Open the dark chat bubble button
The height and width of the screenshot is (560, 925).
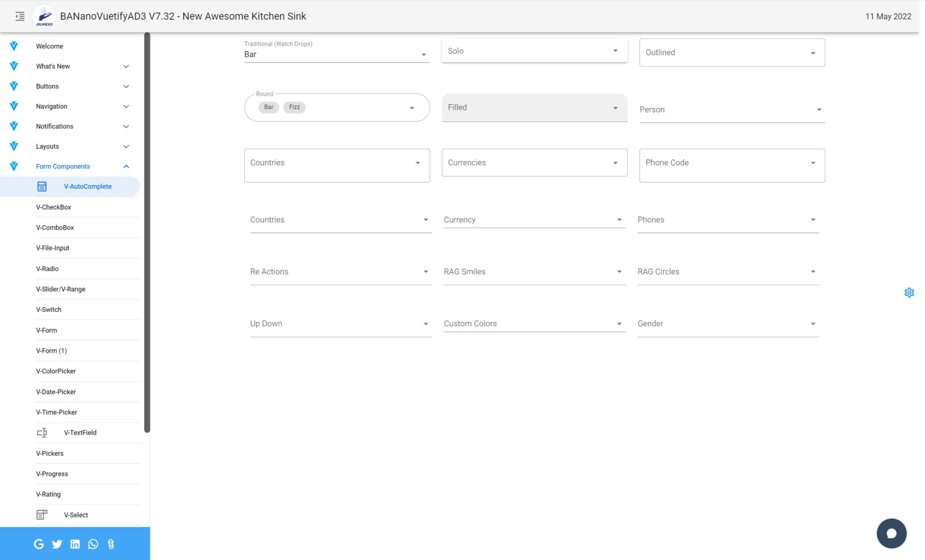pos(891,533)
